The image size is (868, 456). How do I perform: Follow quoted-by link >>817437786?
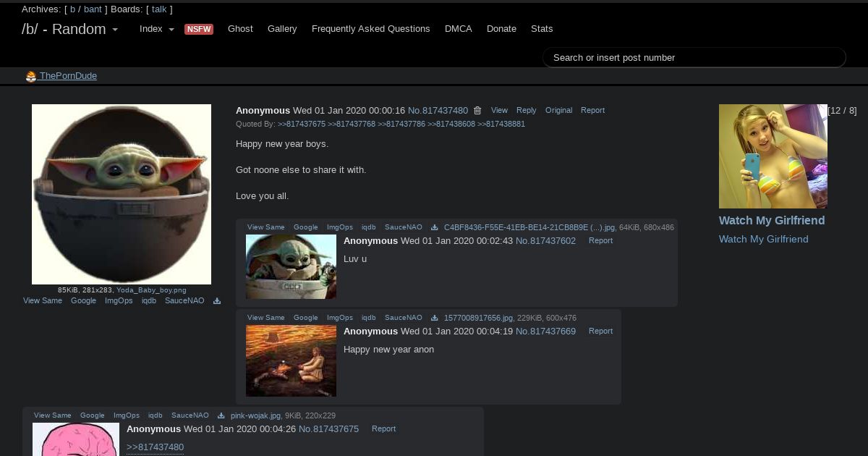click(x=401, y=124)
